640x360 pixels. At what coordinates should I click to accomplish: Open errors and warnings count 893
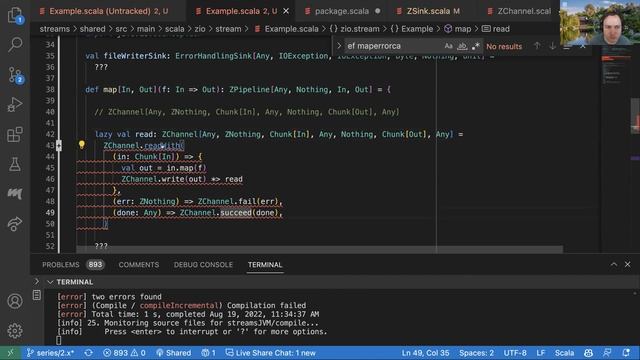[x=124, y=353]
